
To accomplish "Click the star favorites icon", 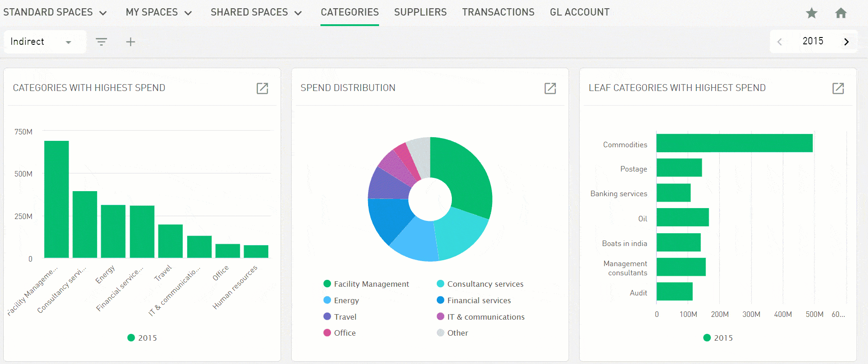I will coord(811,13).
